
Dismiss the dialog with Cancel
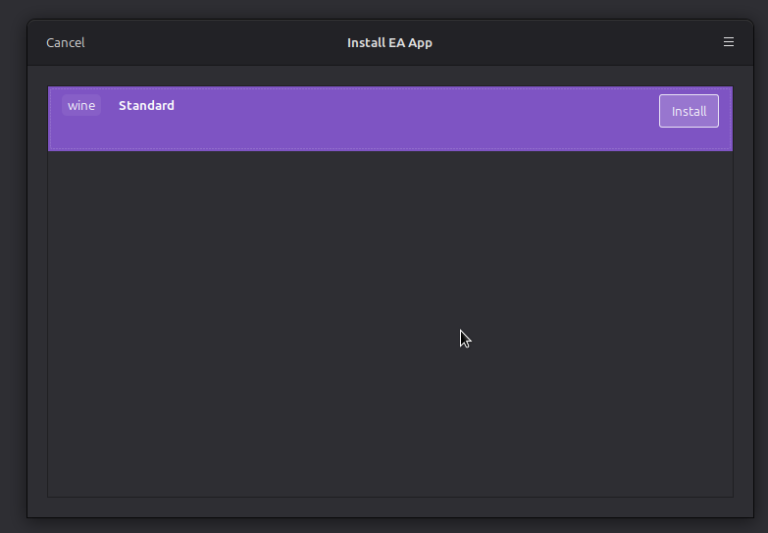point(65,43)
